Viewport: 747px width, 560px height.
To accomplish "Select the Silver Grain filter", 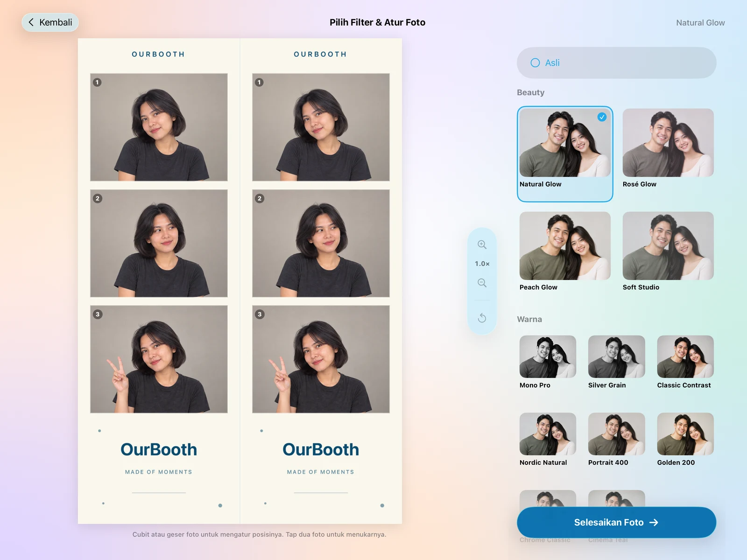I will [x=616, y=362].
